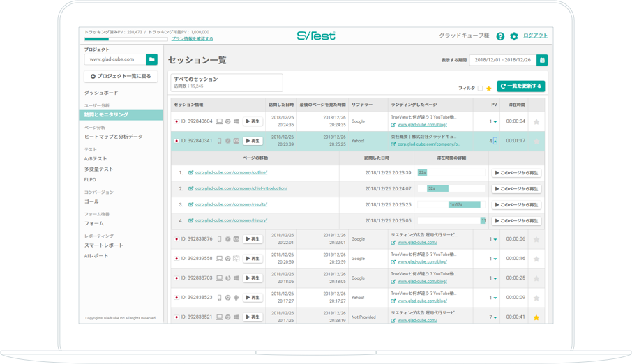Toggle favorite star for session 392838703
The width and height of the screenshot is (632, 364).
[x=536, y=278]
